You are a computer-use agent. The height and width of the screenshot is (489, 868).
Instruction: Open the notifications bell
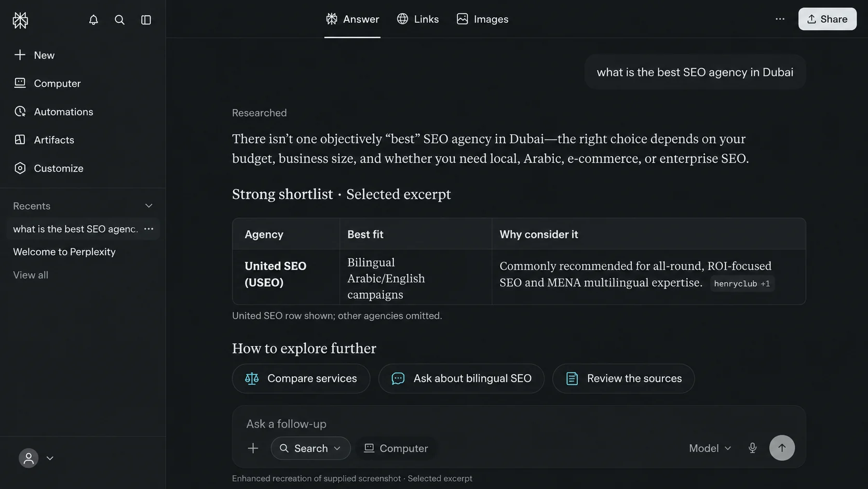coord(93,20)
